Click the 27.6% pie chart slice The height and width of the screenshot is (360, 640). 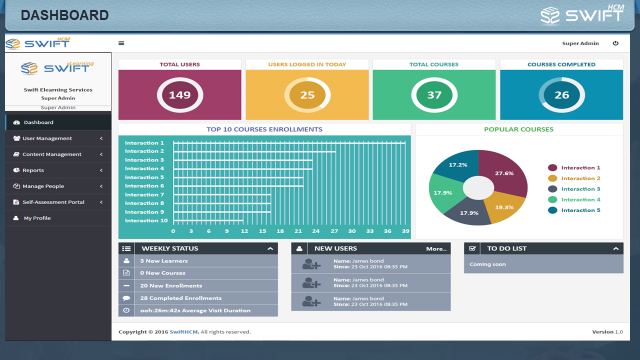[504, 173]
